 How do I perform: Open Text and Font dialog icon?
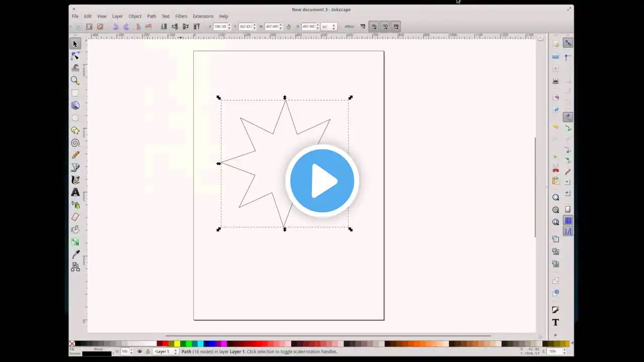pyautogui.click(x=555, y=322)
